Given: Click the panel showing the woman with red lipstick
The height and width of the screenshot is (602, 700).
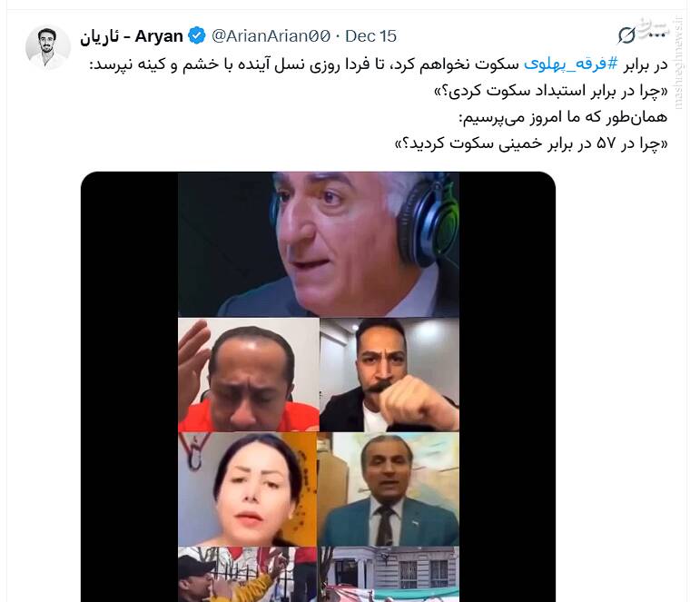Looking at the screenshot, I should (x=247, y=489).
